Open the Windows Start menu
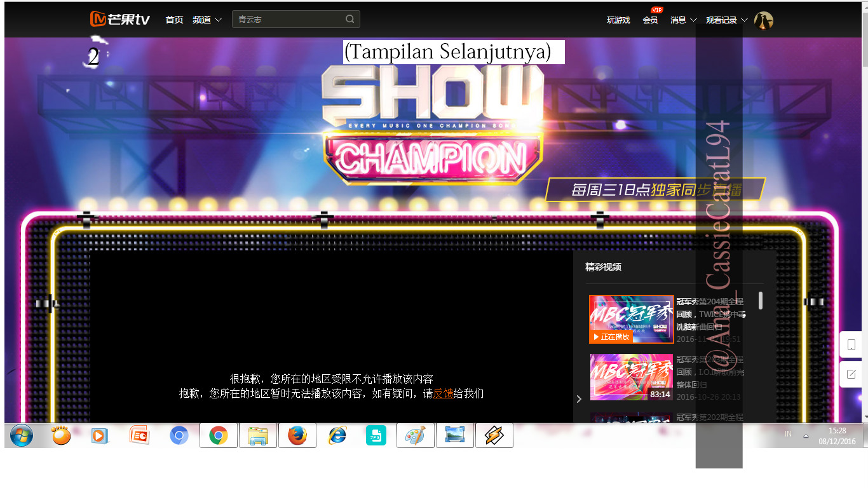The image size is (868, 488). (22, 436)
